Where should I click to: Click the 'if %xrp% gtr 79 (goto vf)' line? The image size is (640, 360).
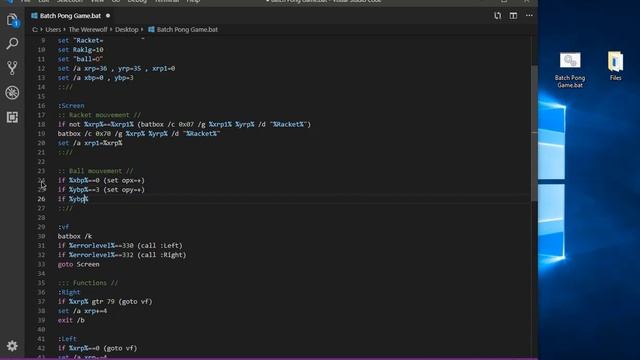point(105,302)
